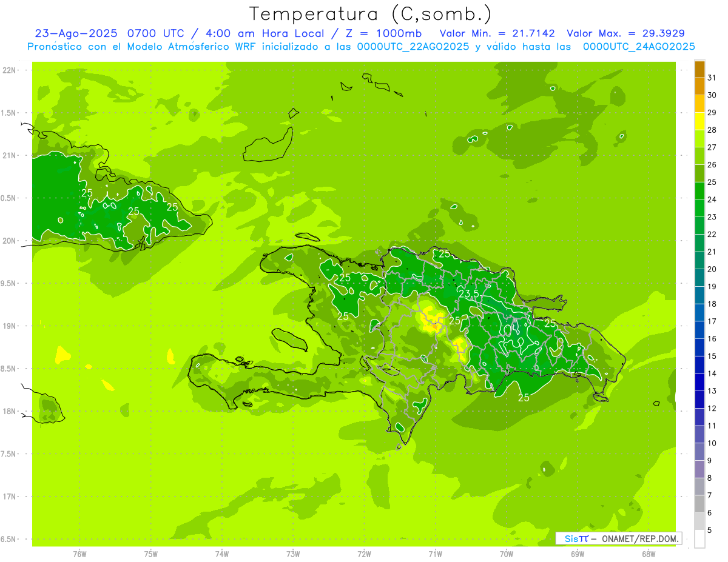Click the legend value '20'

[x=712, y=269]
